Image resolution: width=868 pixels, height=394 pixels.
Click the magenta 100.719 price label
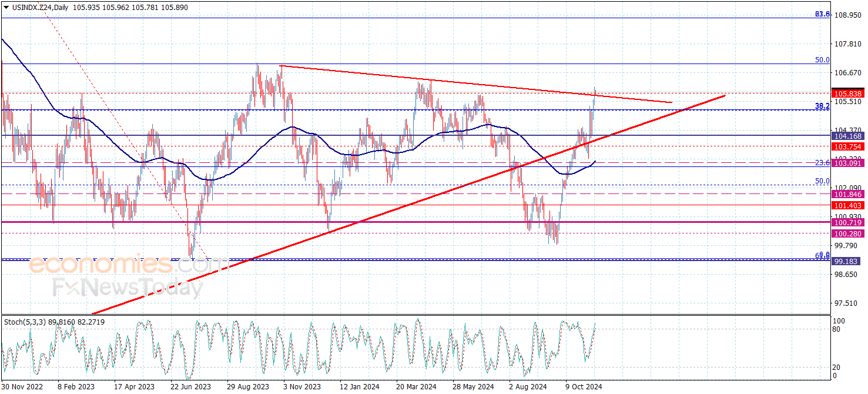pyautogui.click(x=847, y=222)
